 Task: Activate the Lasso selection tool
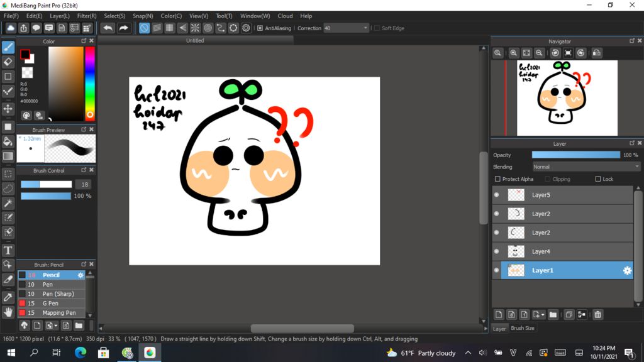click(8, 189)
